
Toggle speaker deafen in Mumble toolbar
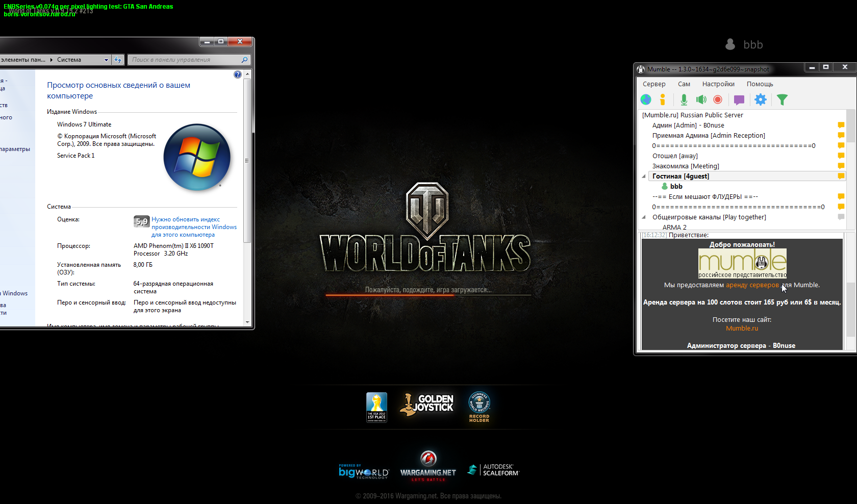701,99
